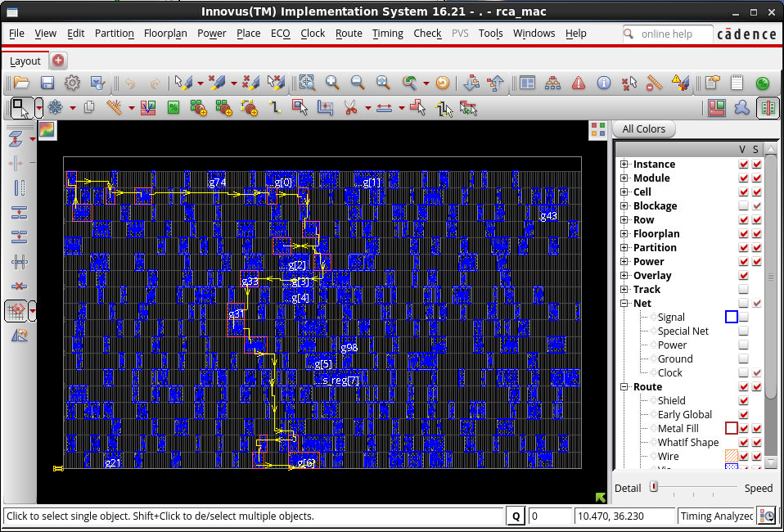Click the undo arrow icon
This screenshot has height=532, width=784.
tap(130, 83)
